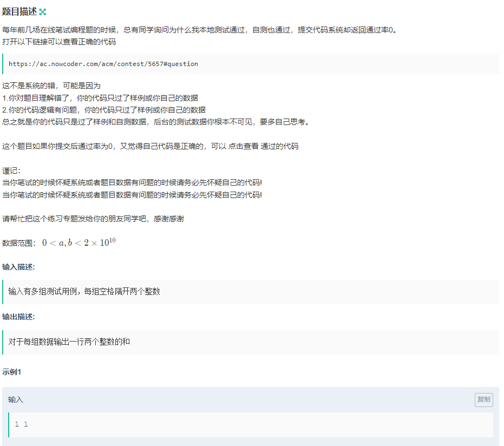504x446 pixels.
Task: Click the 输入描述 section heading
Action: coord(19,267)
